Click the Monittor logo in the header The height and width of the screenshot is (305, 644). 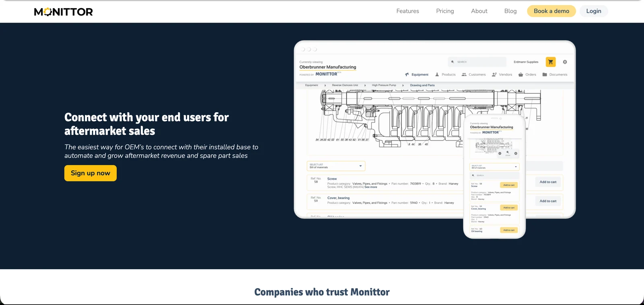pyautogui.click(x=64, y=12)
